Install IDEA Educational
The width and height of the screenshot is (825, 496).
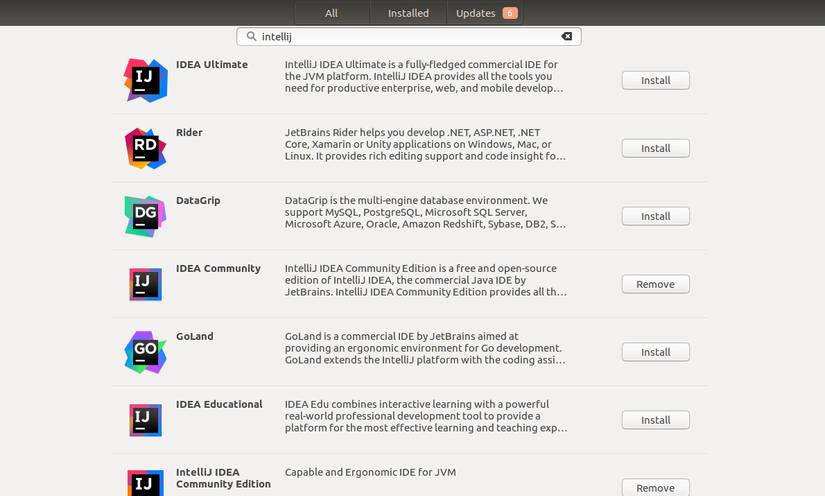(655, 420)
